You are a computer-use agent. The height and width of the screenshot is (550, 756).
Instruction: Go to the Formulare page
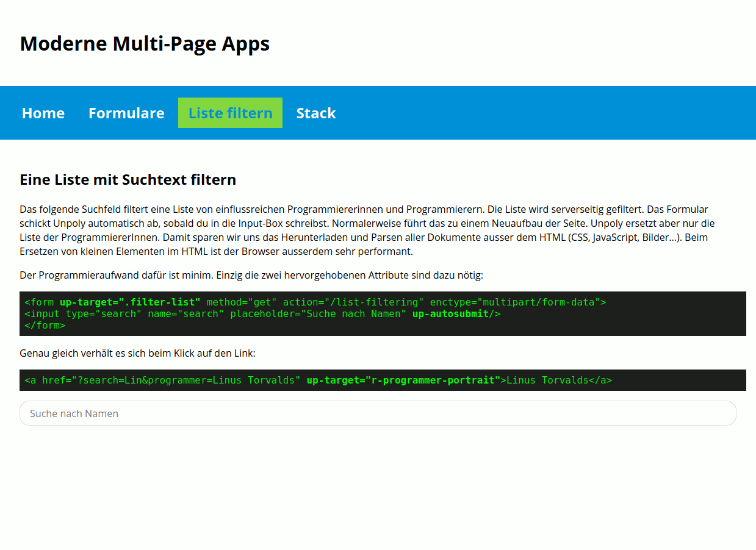click(126, 113)
